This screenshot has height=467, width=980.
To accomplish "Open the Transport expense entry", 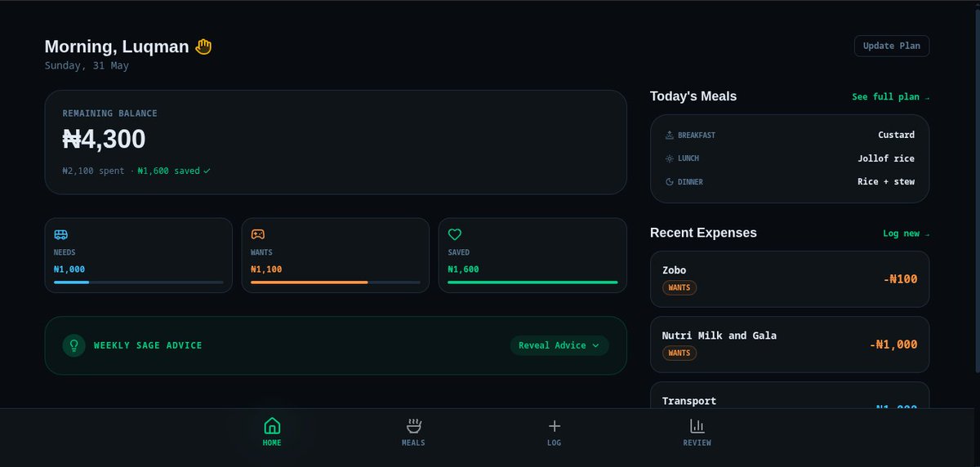I will pos(790,396).
